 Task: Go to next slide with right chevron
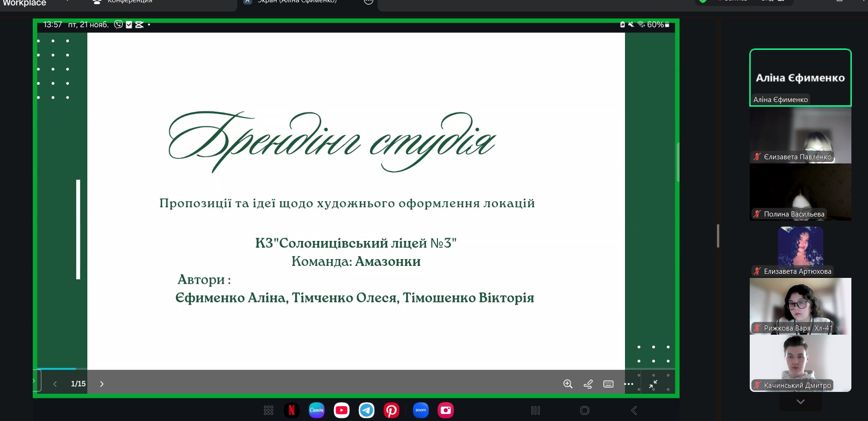pos(102,384)
